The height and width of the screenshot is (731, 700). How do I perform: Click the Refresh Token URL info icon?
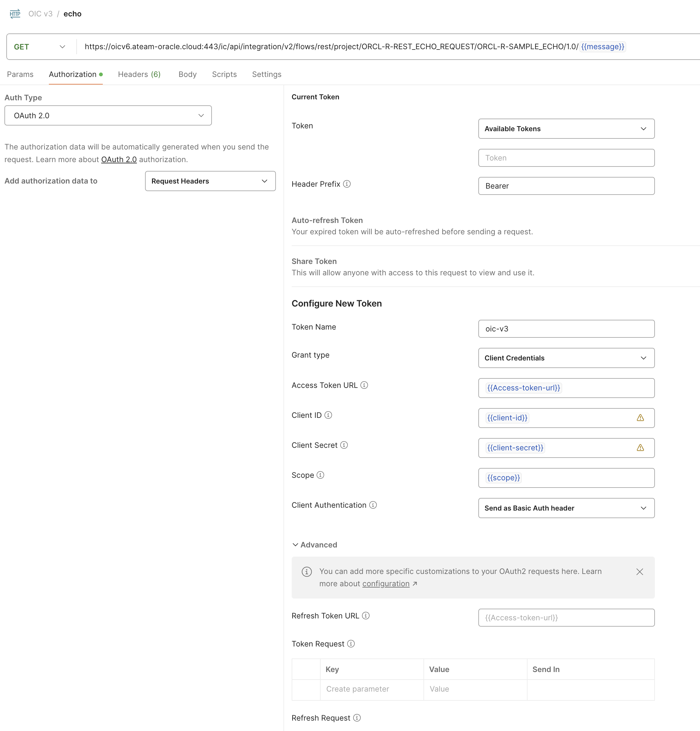(x=366, y=615)
